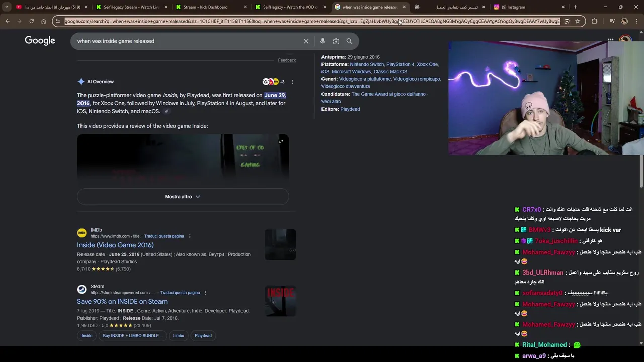Go back with the browser back arrow
This screenshot has width=644, height=362.
pyautogui.click(x=7, y=21)
